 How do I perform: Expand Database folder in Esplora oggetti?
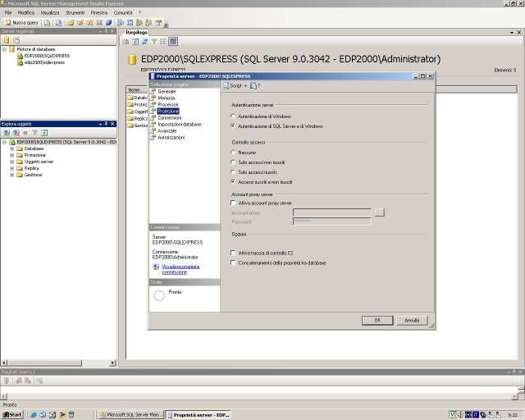(x=12, y=148)
